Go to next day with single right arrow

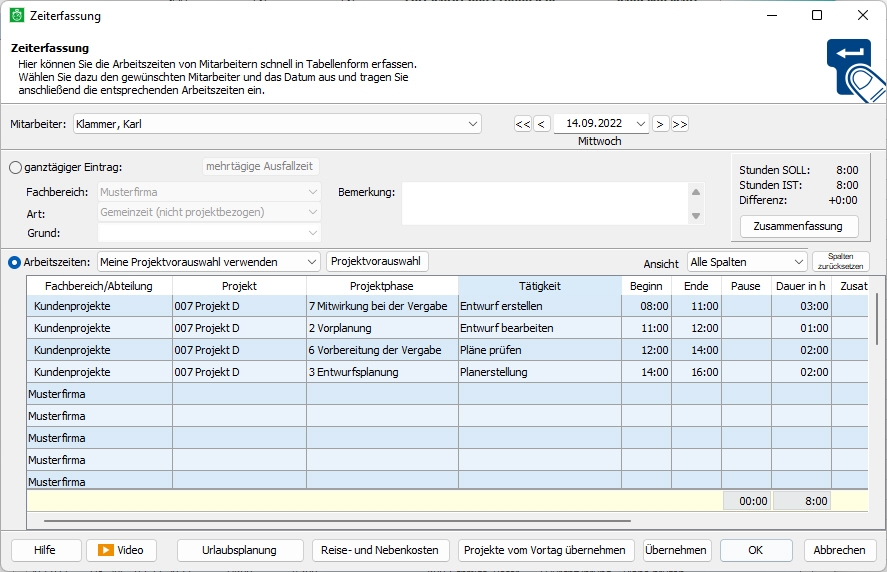coord(660,124)
